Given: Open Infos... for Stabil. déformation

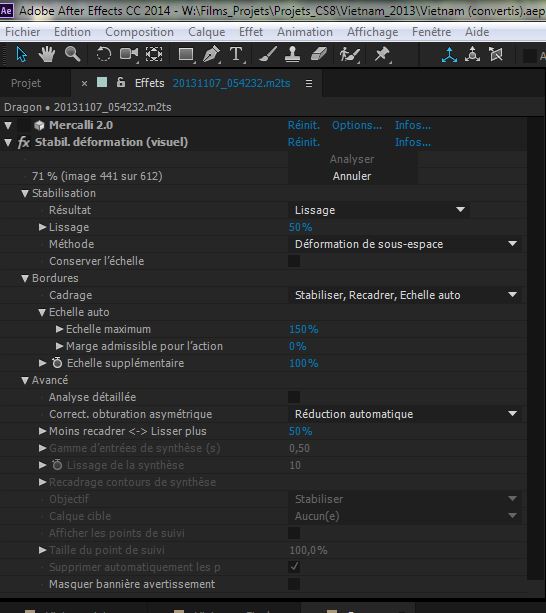Looking at the screenshot, I should [413, 142].
